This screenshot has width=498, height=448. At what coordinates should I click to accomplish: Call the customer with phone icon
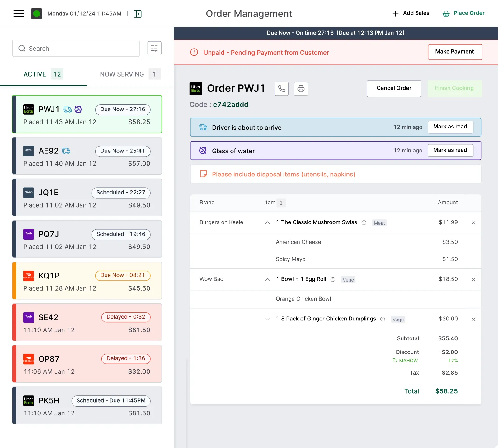(282, 89)
